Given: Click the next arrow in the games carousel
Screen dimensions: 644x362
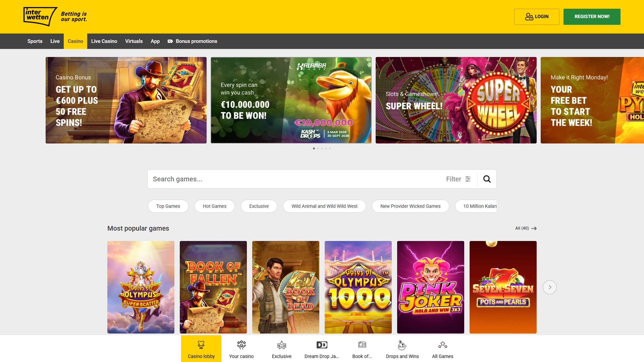Looking at the screenshot, I should click(x=550, y=287).
